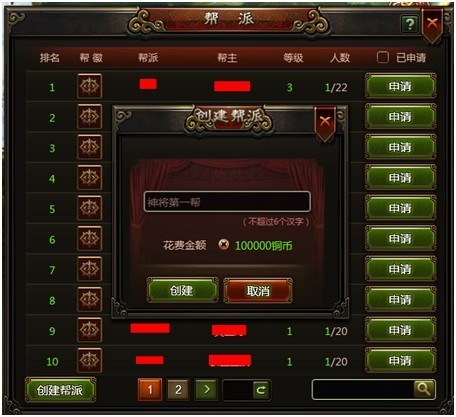The height and width of the screenshot is (417, 456).
Task: Click the 创建帮派 button at bottom left
Action: 60,390
